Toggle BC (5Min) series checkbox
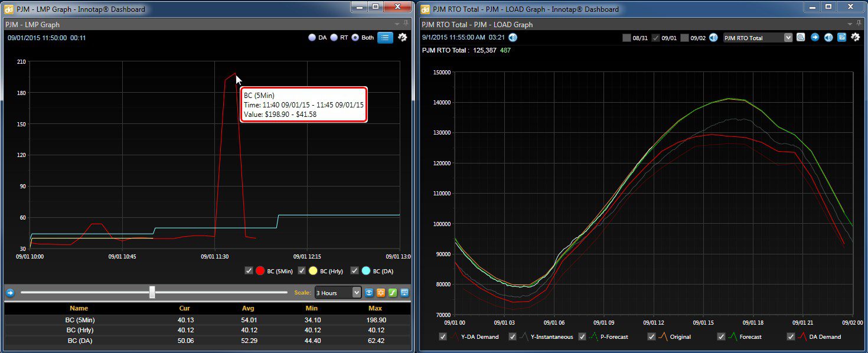Screen dimensions: 868x353 pos(249,271)
